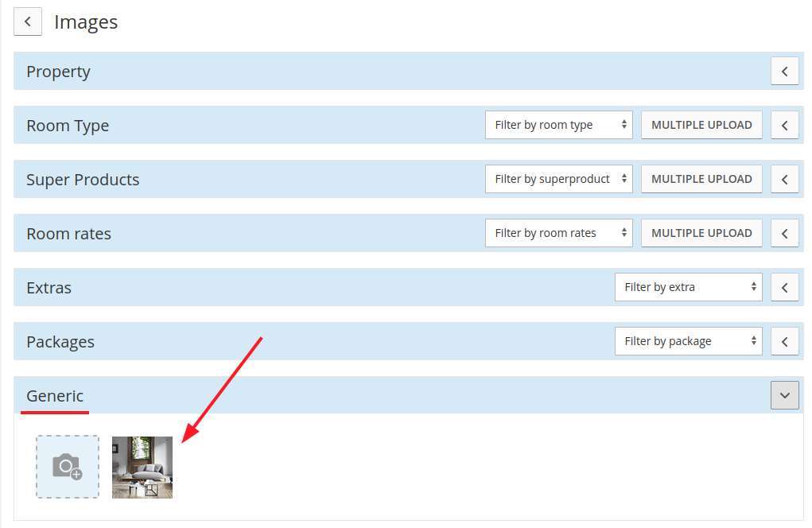Click the Images page title

tap(86, 22)
